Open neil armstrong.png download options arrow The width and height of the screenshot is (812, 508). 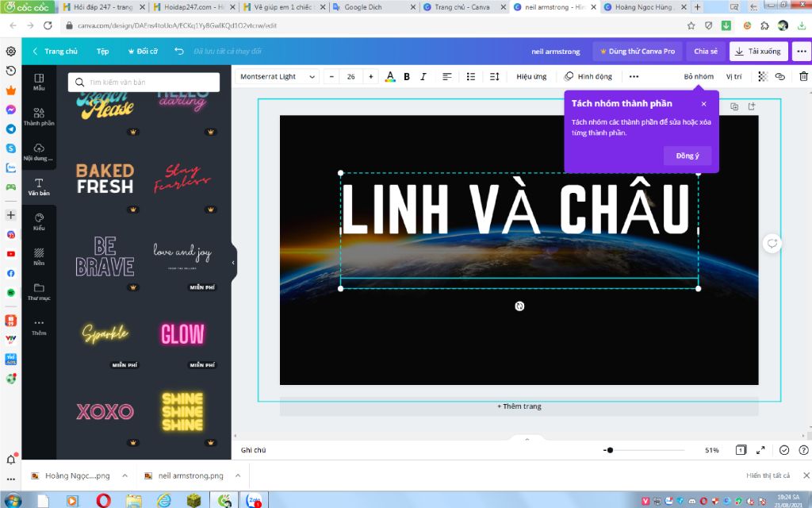(x=238, y=475)
